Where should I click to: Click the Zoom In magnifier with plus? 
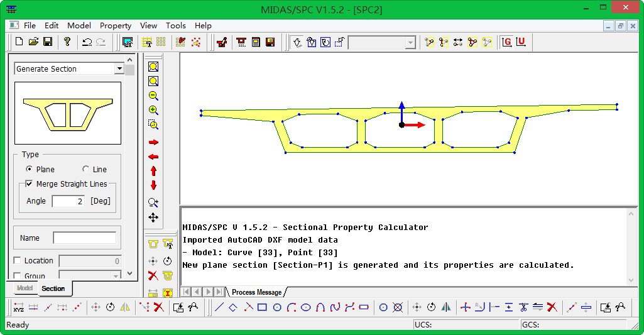pos(153,110)
